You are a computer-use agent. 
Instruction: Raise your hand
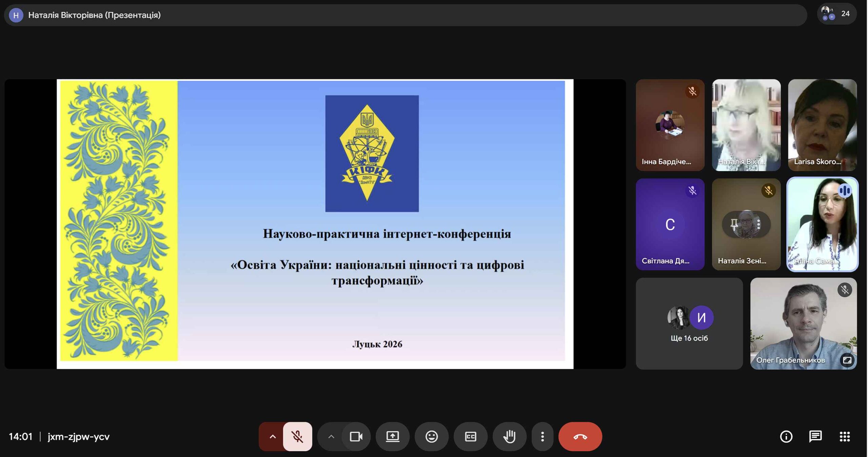click(x=509, y=436)
